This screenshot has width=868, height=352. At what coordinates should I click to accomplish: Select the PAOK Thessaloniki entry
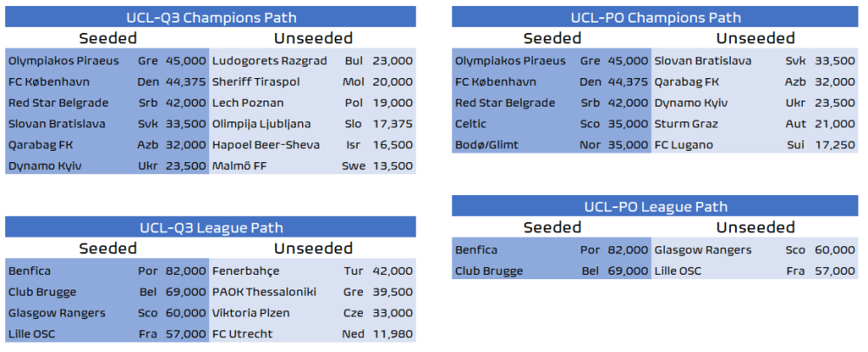click(x=264, y=291)
